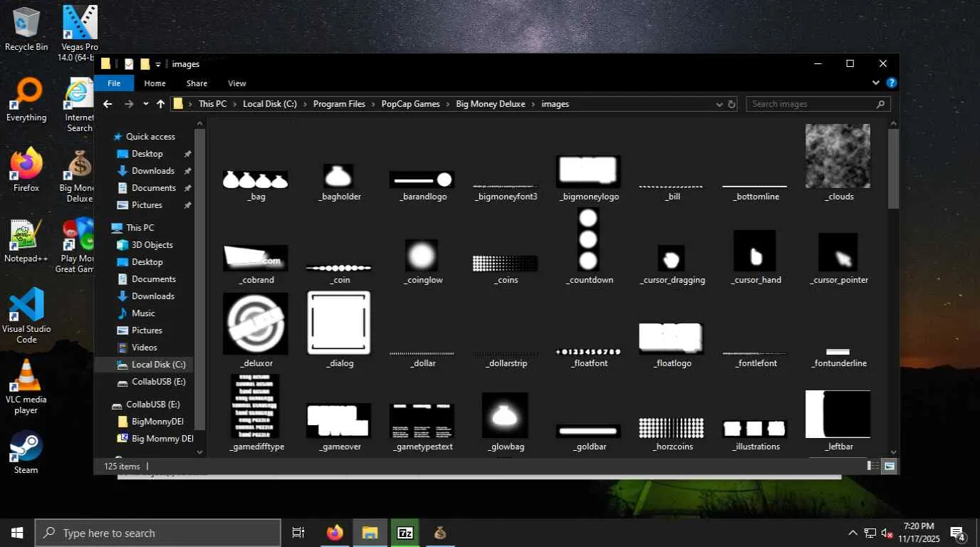
Task: Select Quick access in the navigation pane
Action: tap(150, 137)
